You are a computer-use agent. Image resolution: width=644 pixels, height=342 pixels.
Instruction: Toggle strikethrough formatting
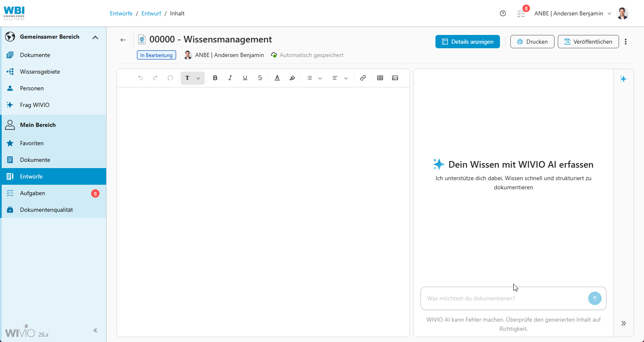[x=260, y=78]
